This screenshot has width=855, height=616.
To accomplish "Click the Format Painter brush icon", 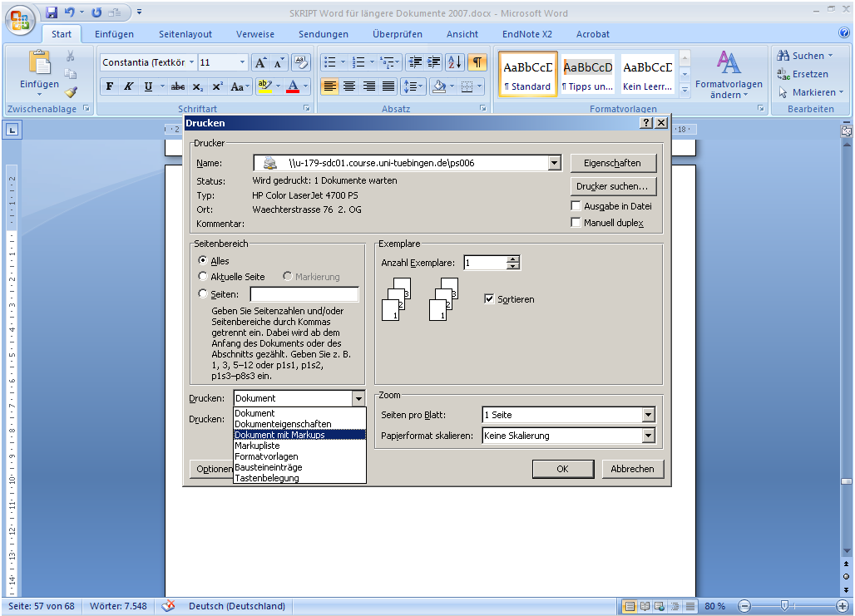I will [71, 92].
